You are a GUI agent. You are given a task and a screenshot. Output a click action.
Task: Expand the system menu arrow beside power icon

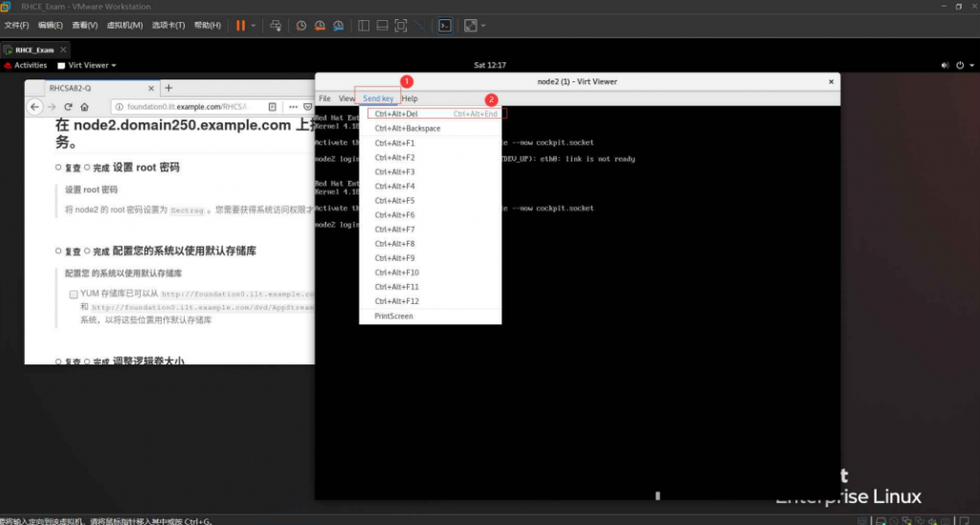972,65
